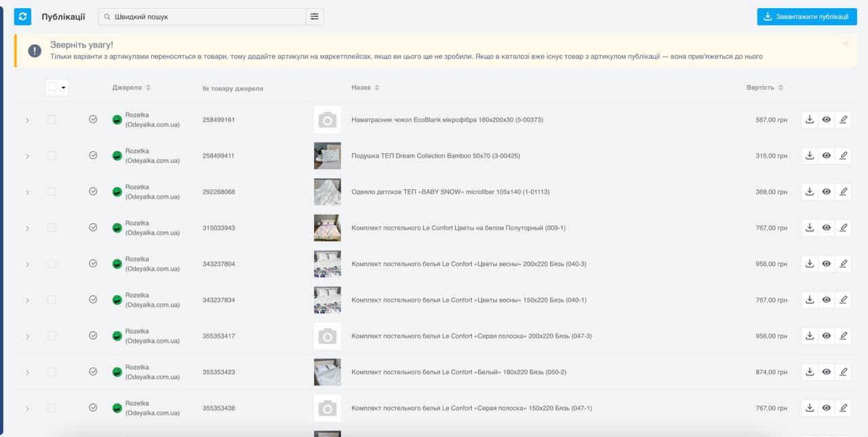View the «Цветы весны» 200x220 publication

click(826, 264)
